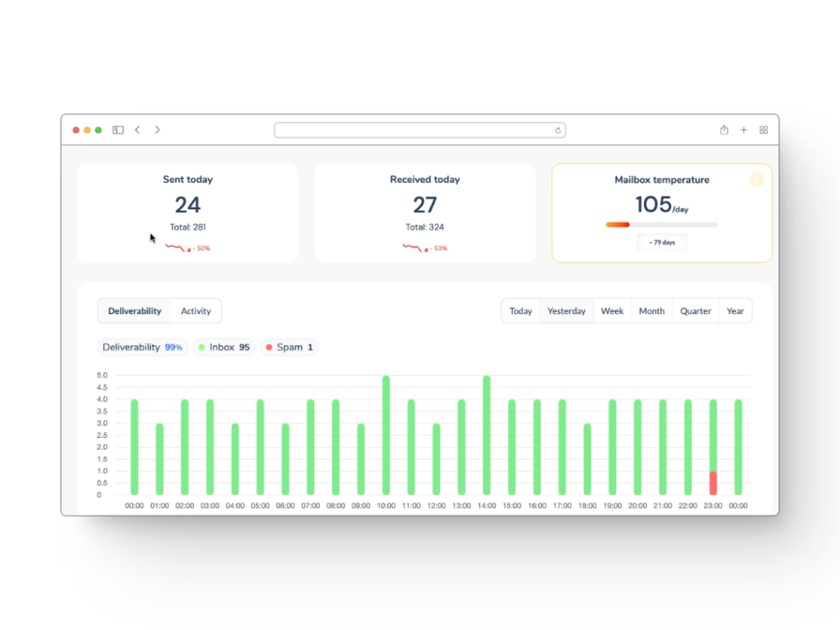Click the browser address bar

pyautogui.click(x=420, y=130)
